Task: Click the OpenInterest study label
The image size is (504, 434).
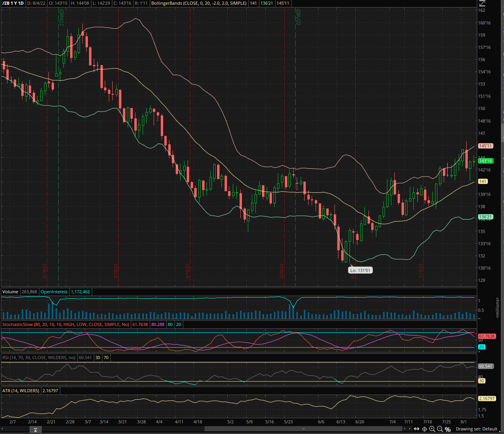Action: coord(54,292)
